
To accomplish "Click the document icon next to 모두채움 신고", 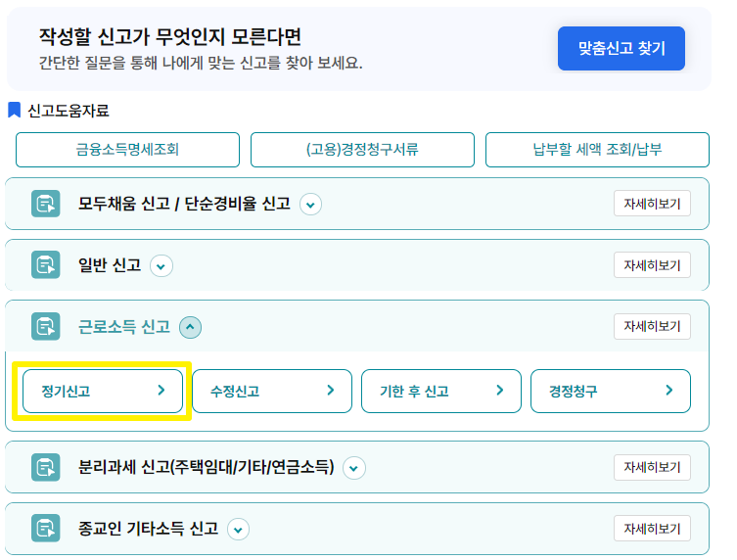I will point(45,204).
